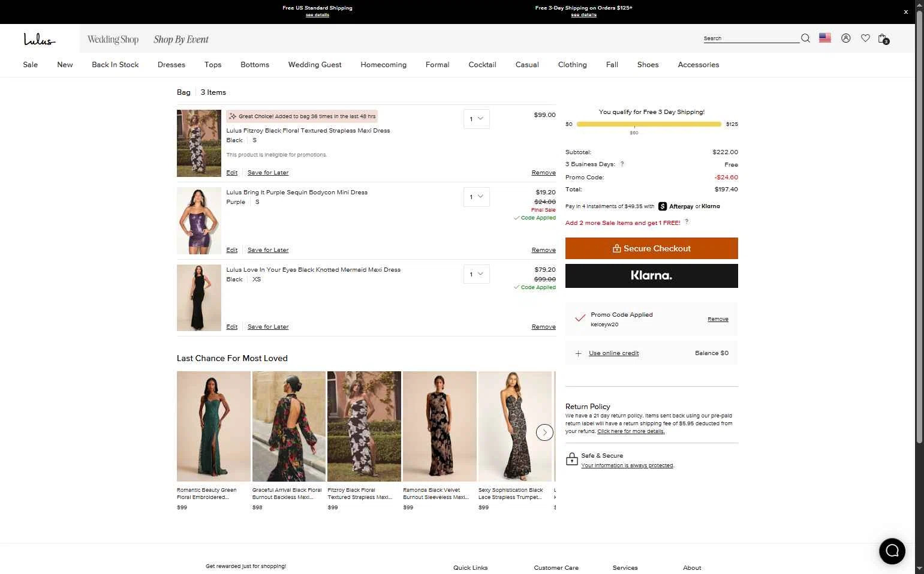Open the shopping bag icon
The height and width of the screenshot is (574, 924).
point(883,39)
